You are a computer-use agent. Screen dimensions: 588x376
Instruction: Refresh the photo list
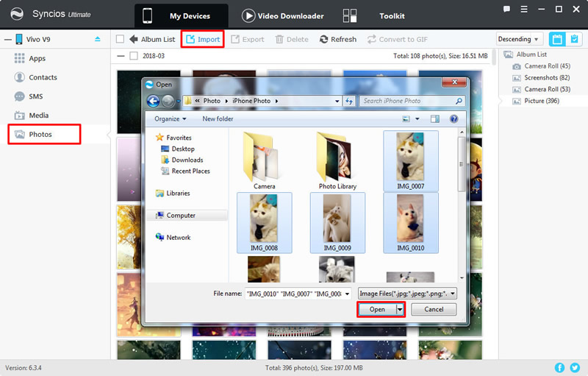click(x=338, y=40)
